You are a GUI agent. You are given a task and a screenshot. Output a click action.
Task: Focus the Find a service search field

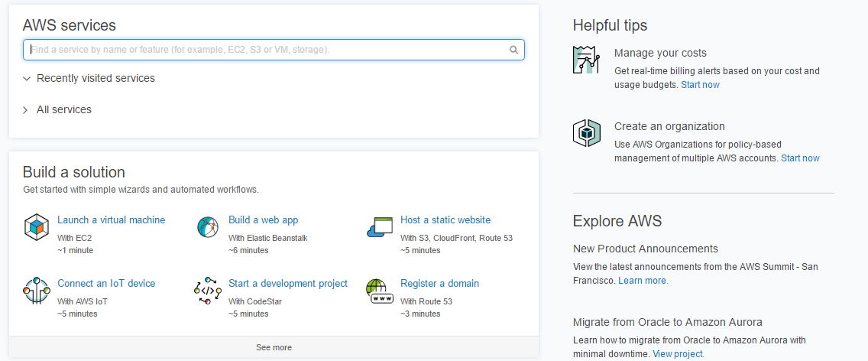[274, 50]
